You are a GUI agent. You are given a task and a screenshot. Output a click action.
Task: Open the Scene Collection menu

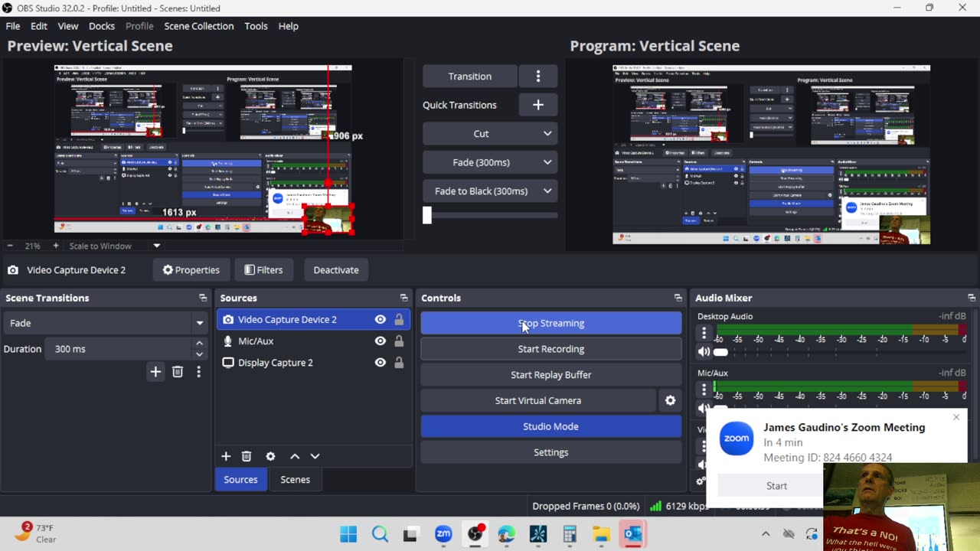[199, 26]
